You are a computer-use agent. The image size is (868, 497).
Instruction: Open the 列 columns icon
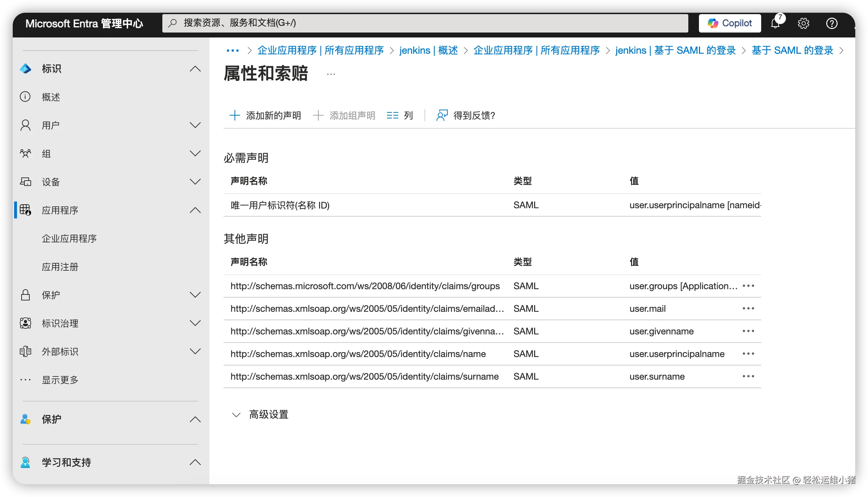[x=392, y=115]
